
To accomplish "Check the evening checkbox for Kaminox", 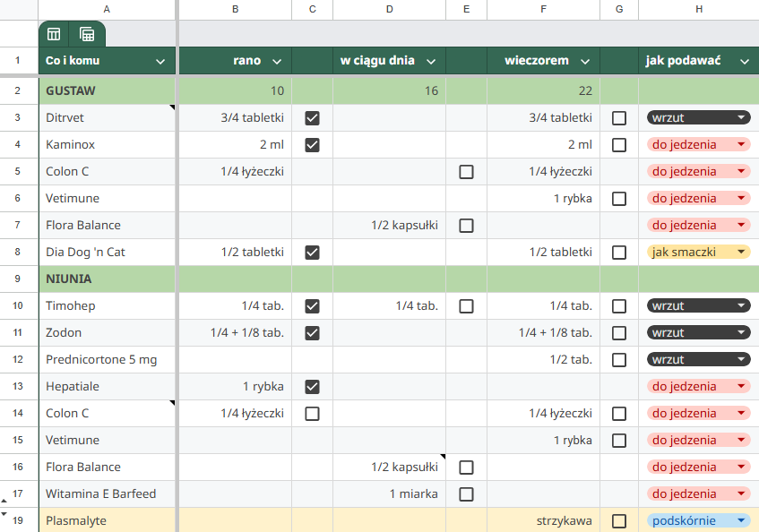I will coord(619,145).
